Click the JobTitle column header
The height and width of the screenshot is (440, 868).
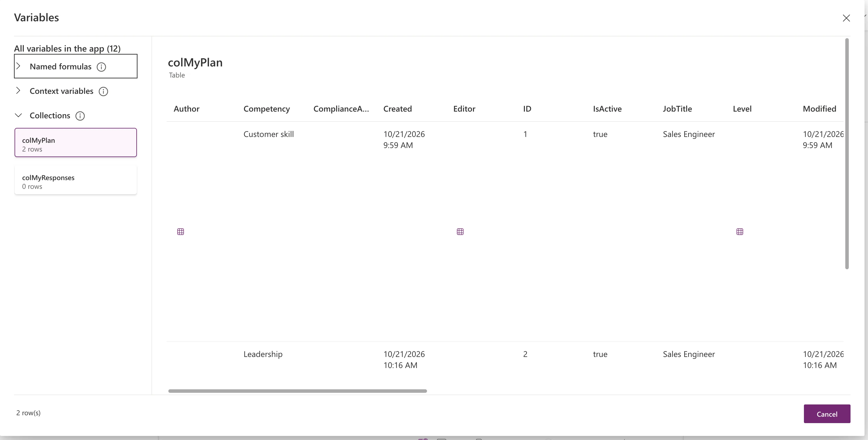(677, 109)
